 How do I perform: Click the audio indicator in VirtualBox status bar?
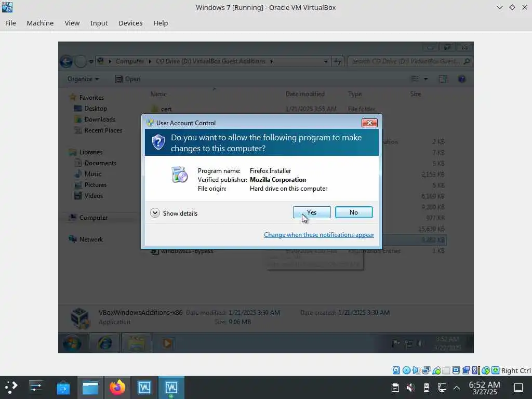tap(416, 370)
